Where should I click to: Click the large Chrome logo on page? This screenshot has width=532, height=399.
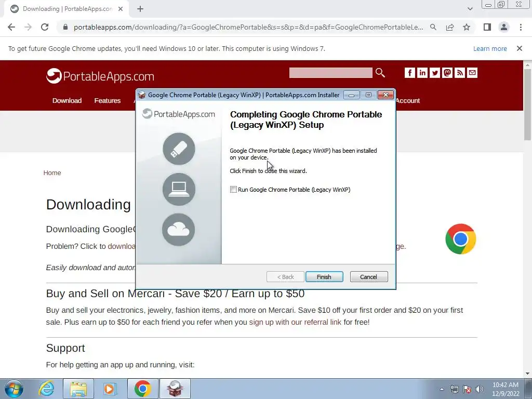point(460,239)
